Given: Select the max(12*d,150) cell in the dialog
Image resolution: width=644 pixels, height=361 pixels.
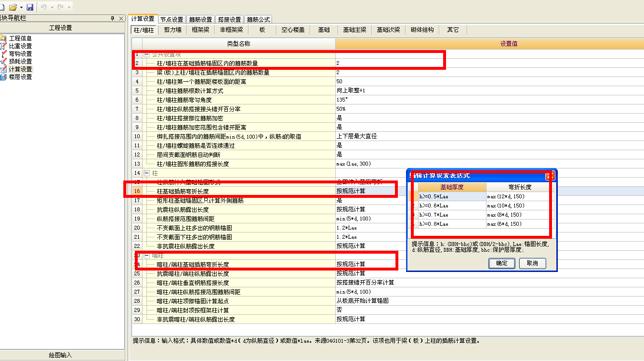Looking at the screenshot, I should (x=520, y=196).
